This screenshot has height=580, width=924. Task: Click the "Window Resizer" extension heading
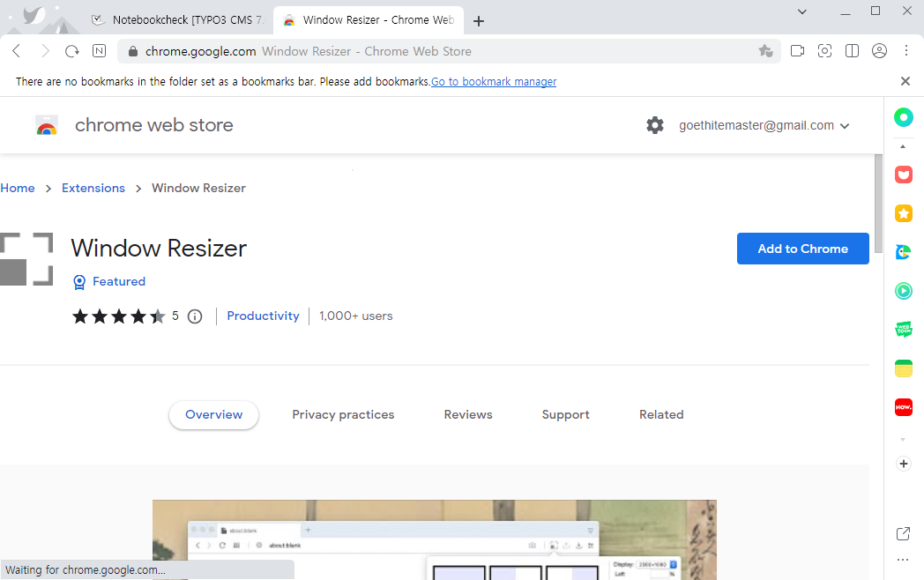(x=159, y=249)
